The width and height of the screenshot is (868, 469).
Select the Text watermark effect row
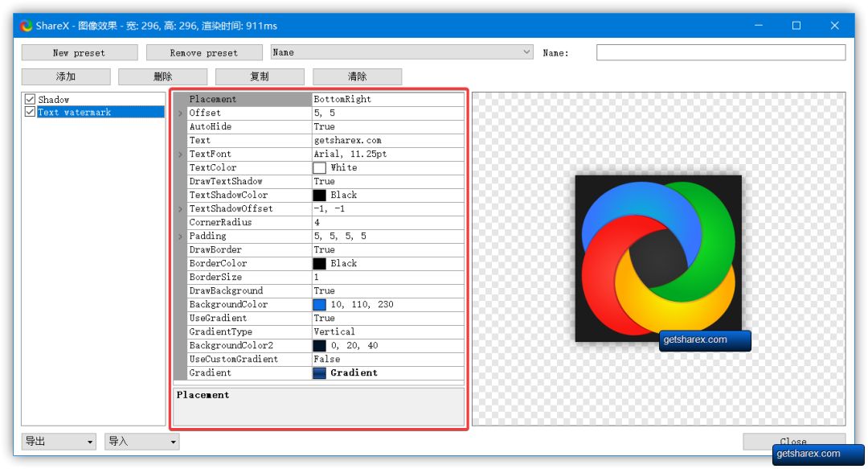click(x=100, y=112)
